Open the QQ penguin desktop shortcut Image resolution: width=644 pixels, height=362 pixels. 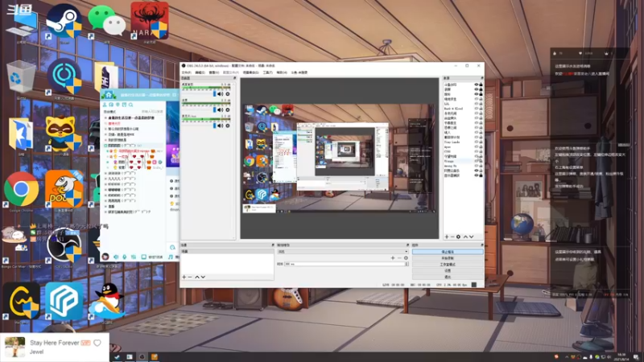coord(107,302)
